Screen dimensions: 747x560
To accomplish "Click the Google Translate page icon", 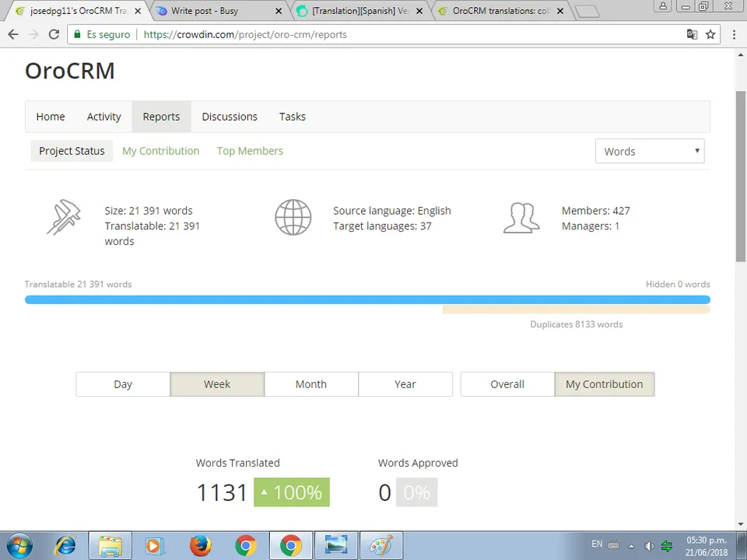I will point(692,34).
